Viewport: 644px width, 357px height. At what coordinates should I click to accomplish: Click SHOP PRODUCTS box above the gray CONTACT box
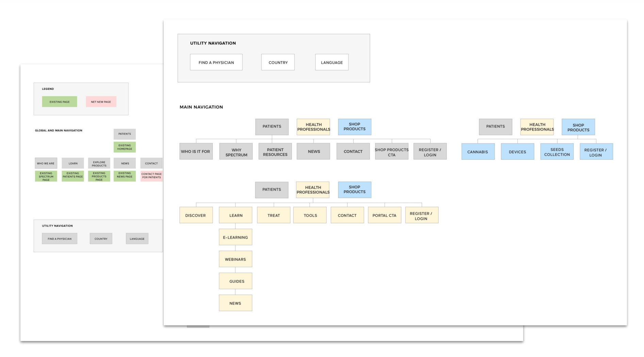point(354,127)
